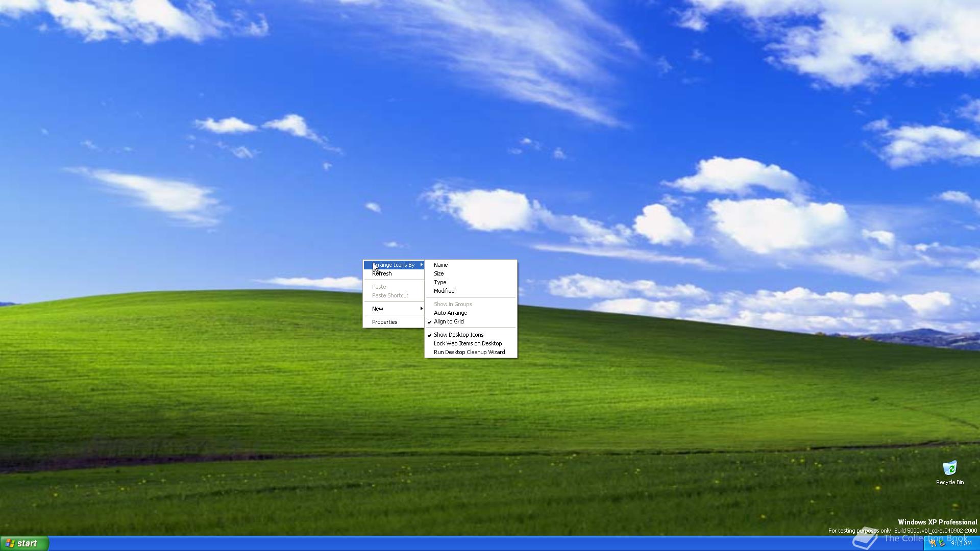
Task: Enable Auto Arrange for icons
Action: pyautogui.click(x=450, y=313)
